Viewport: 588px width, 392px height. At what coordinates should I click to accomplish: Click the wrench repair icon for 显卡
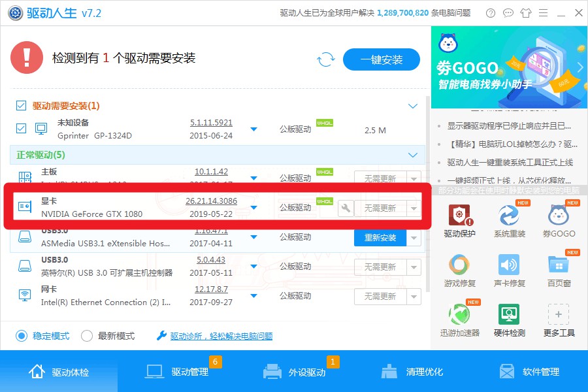pyautogui.click(x=346, y=208)
